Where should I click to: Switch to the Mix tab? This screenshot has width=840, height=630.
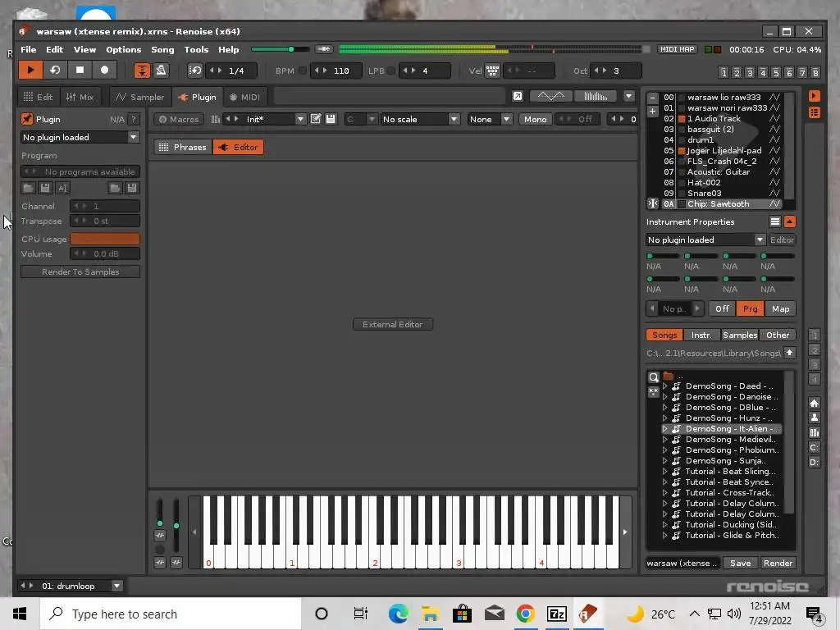coord(80,97)
